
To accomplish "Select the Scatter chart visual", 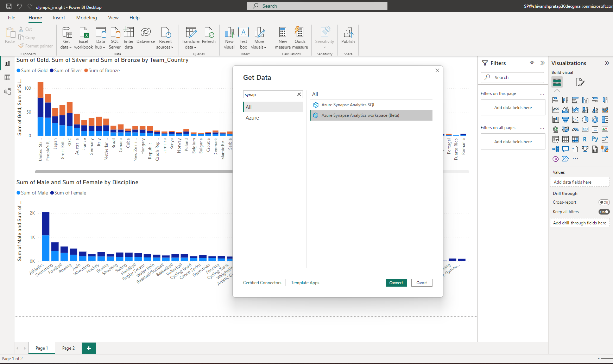I will [x=575, y=120].
